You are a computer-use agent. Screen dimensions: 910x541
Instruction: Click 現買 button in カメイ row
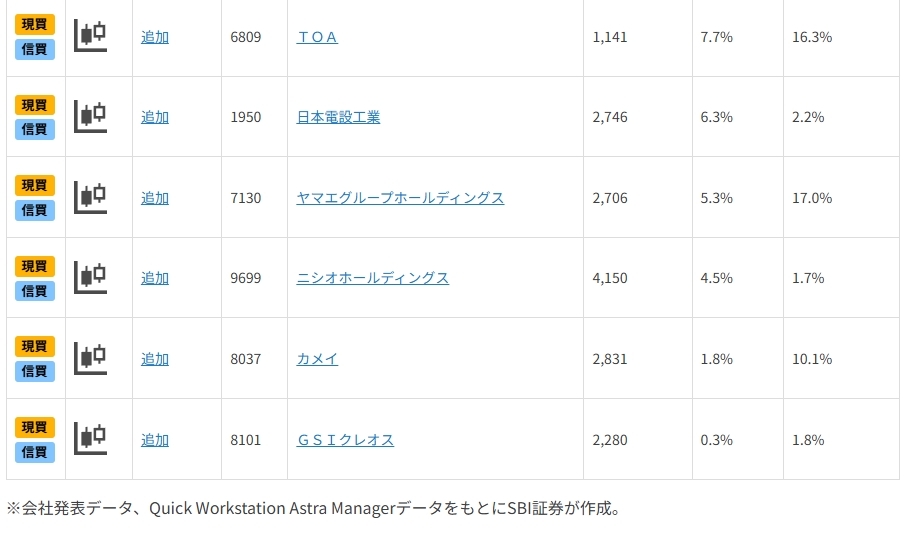(35, 347)
